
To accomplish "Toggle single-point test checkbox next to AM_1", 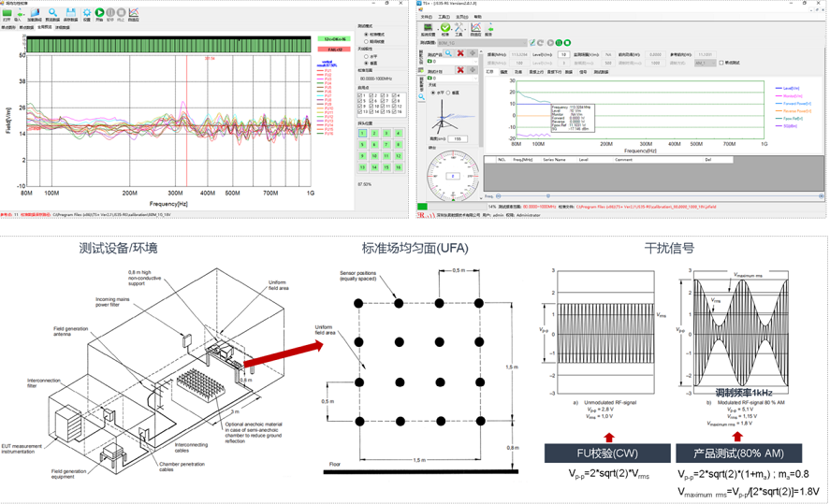I will tap(721, 63).
